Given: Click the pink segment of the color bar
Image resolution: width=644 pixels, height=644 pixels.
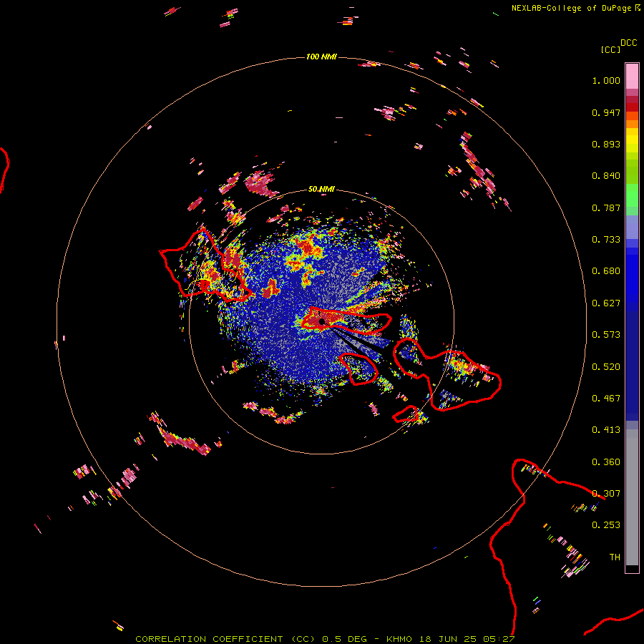Looking at the screenshot, I should click(x=632, y=76).
